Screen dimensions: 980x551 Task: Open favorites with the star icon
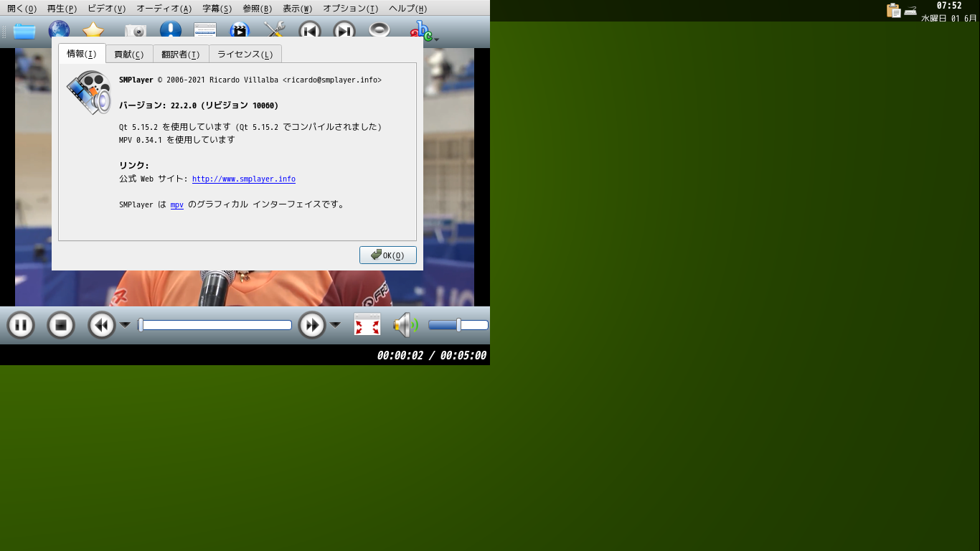93,31
